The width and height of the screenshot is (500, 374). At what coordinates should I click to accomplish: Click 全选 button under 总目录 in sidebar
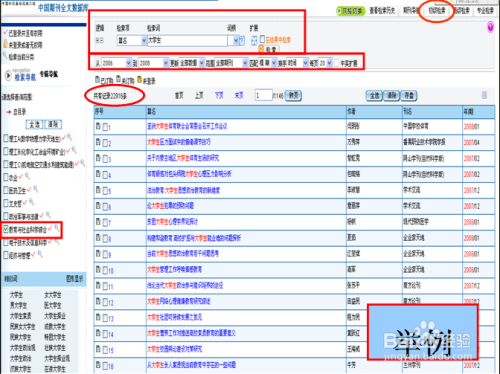tap(34, 124)
